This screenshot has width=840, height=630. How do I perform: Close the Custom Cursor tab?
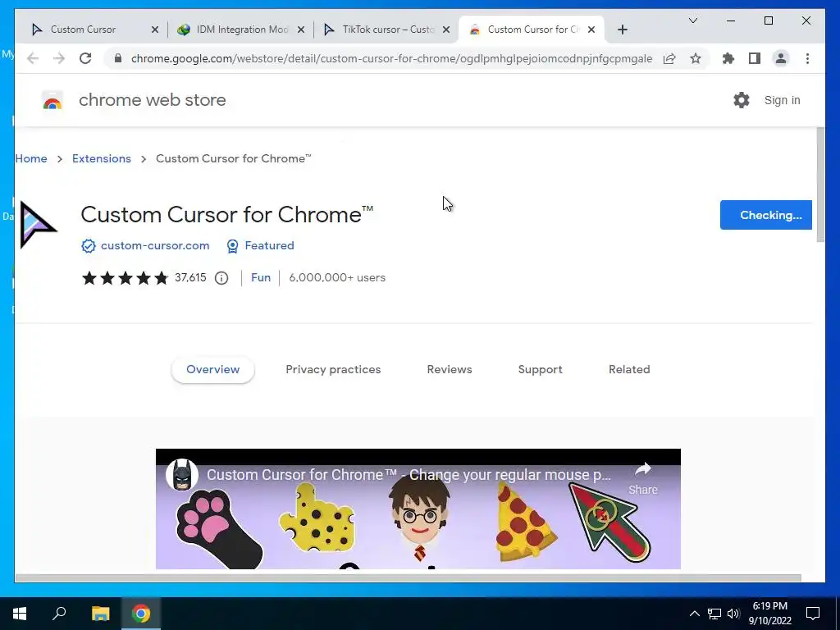pyautogui.click(x=155, y=30)
